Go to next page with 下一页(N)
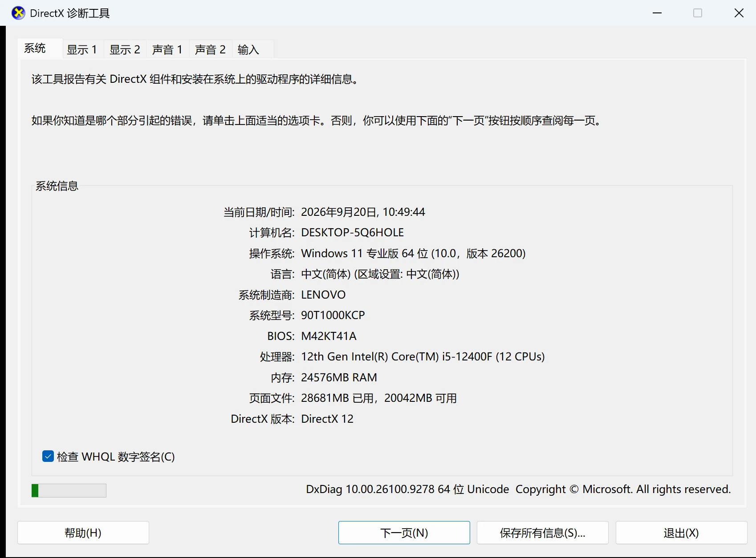Screen dimensions: 756x558 click(404, 533)
